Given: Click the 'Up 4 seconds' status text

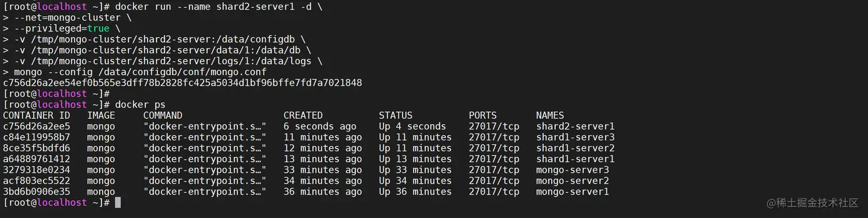Looking at the screenshot, I should 412,126.
